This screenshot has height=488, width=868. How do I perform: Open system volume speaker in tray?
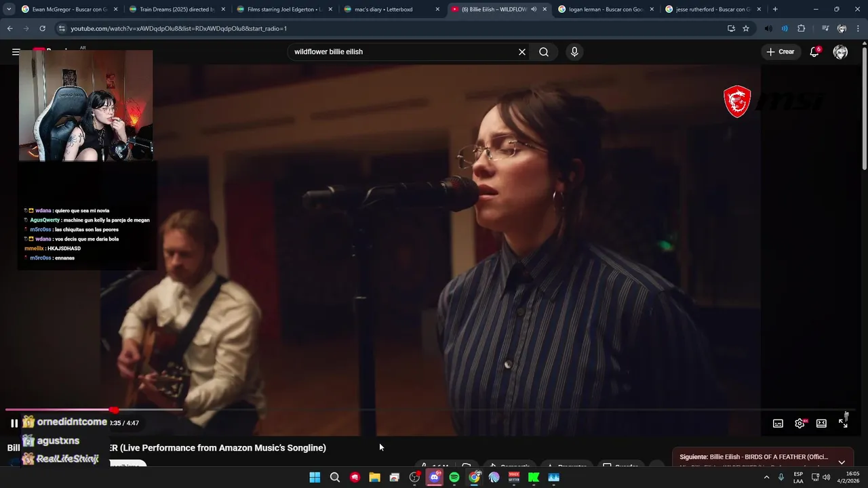[826, 477]
